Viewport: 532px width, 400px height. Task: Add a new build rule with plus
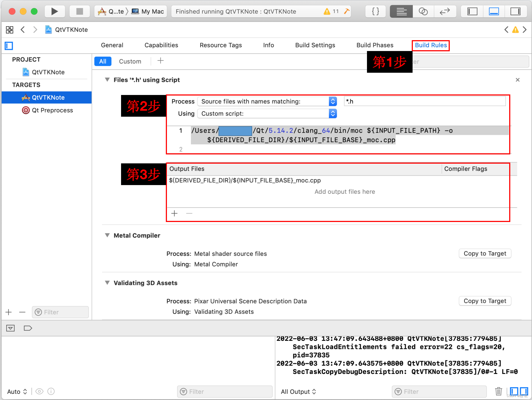[x=160, y=61]
